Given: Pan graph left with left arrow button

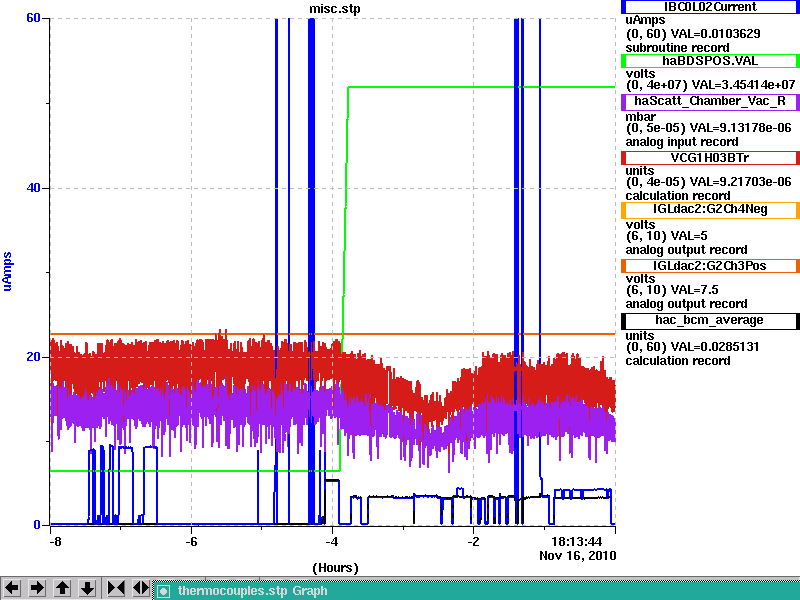Looking at the screenshot, I should [x=12, y=588].
